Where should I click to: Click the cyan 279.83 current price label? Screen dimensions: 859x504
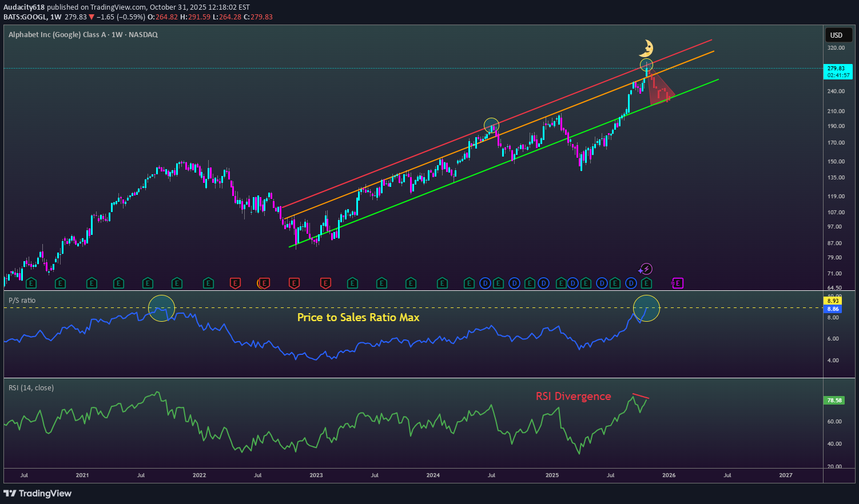click(x=836, y=71)
